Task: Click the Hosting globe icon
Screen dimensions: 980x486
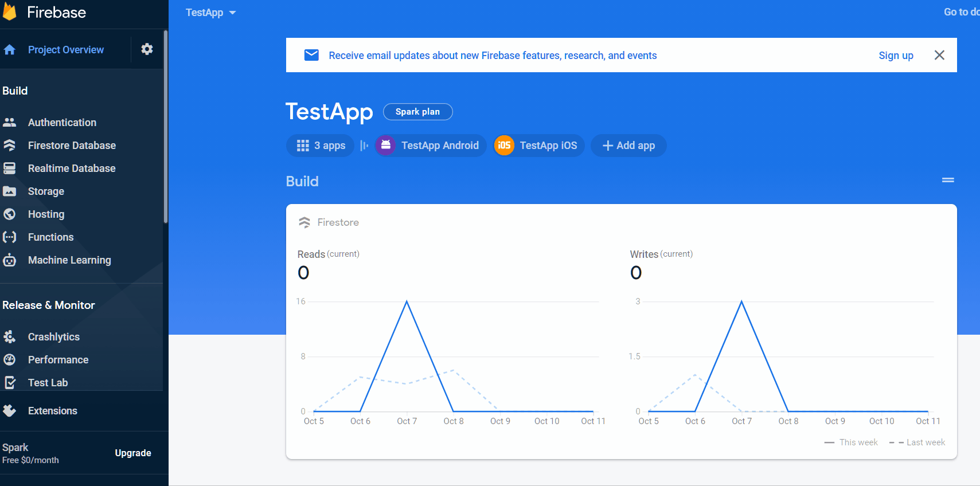Action: click(x=9, y=214)
